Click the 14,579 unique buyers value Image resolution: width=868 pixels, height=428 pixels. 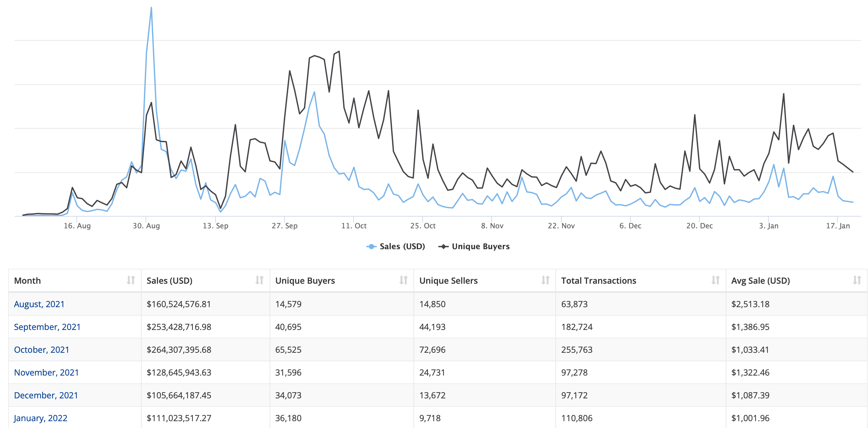coord(288,304)
